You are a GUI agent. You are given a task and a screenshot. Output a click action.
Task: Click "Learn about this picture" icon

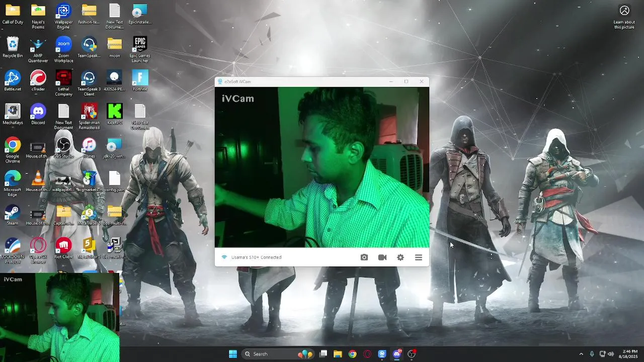[x=624, y=17]
